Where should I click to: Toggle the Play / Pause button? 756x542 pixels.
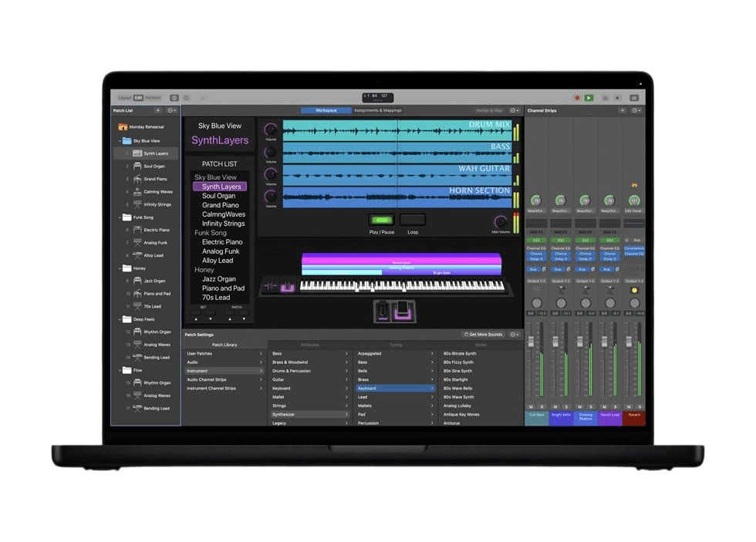381,220
